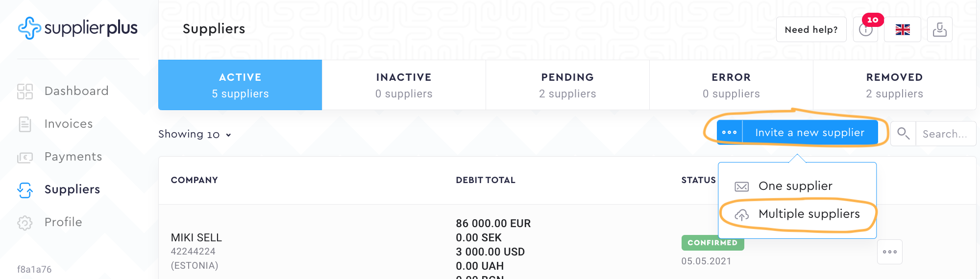Open the Error suppliers tab
Image resolution: width=980 pixels, height=279 pixels.
731,85
